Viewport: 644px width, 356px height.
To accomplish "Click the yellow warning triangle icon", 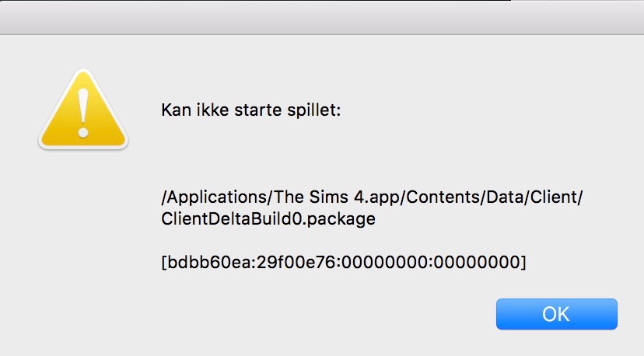I will (x=83, y=110).
